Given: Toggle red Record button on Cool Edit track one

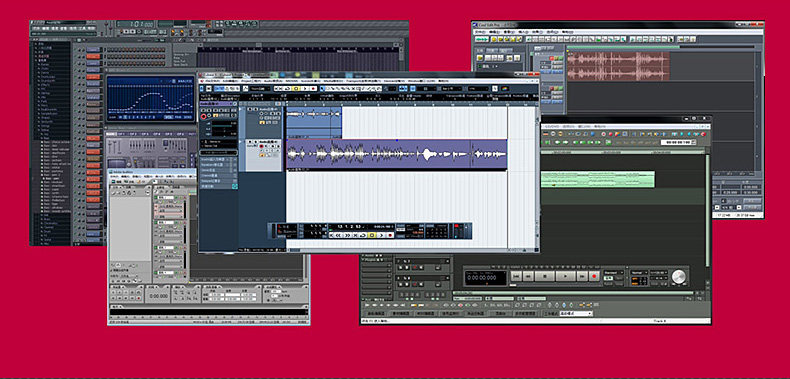Looking at the screenshot, I should pyautogui.click(x=552, y=58).
